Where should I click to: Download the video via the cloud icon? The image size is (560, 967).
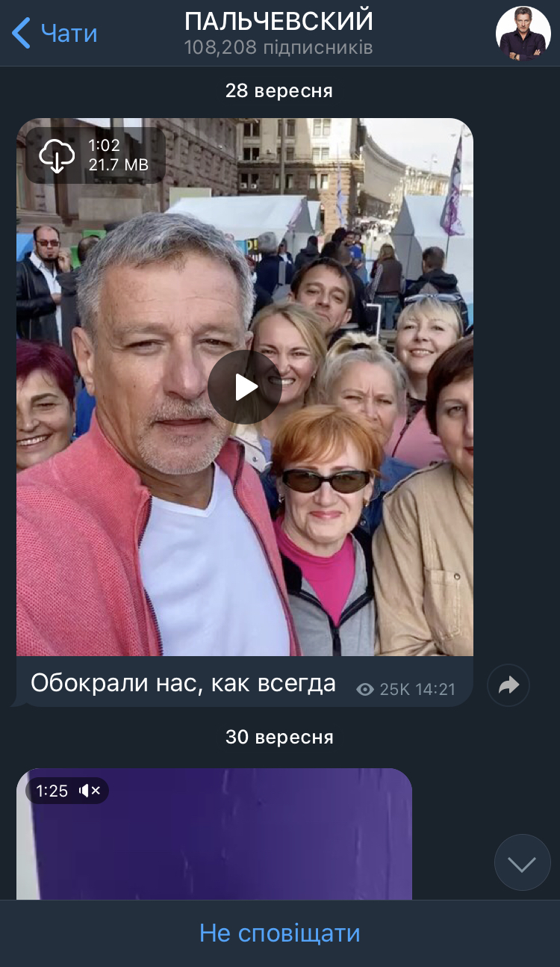coord(57,155)
